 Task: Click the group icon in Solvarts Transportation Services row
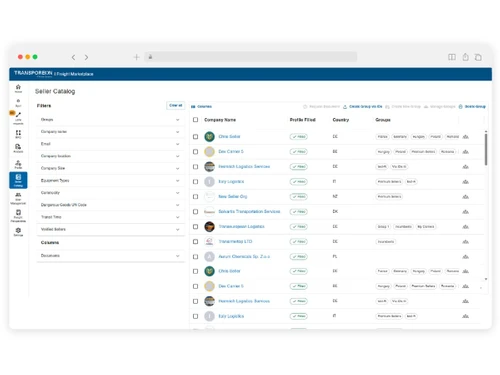tap(466, 212)
